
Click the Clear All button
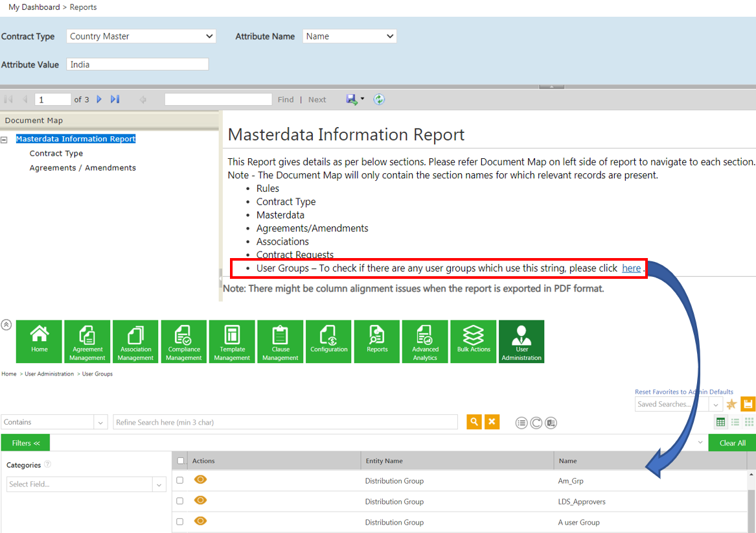pyautogui.click(x=732, y=443)
